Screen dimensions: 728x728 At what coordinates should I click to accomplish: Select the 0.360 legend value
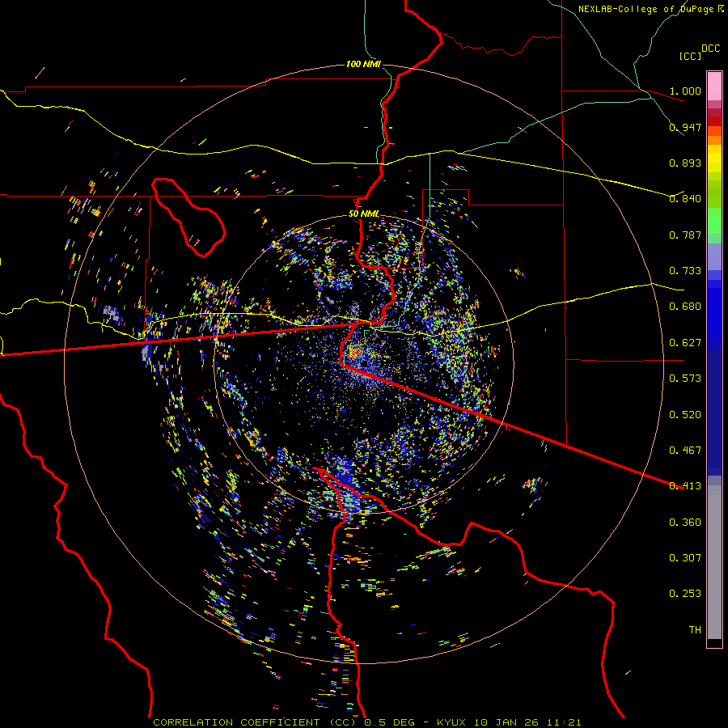[685, 523]
